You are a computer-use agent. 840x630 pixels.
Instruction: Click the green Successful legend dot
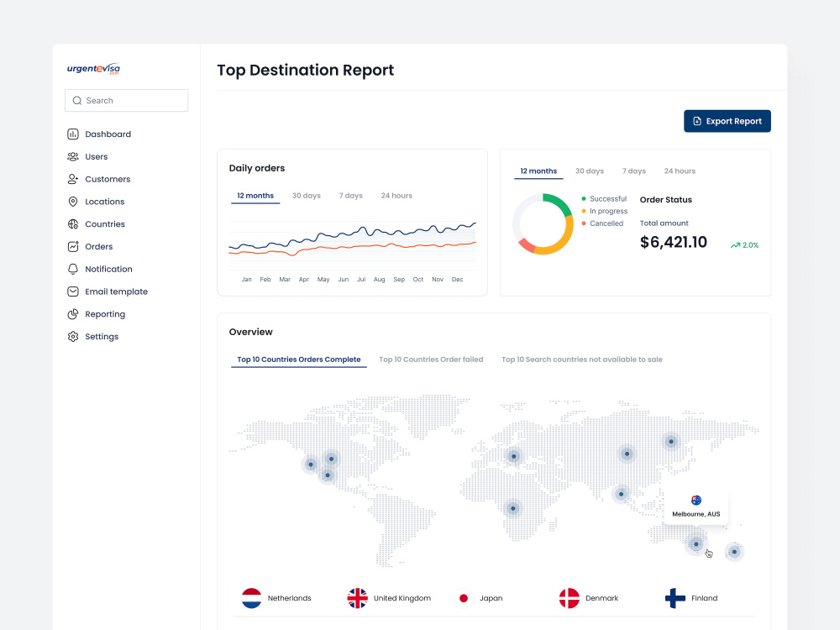(584, 199)
